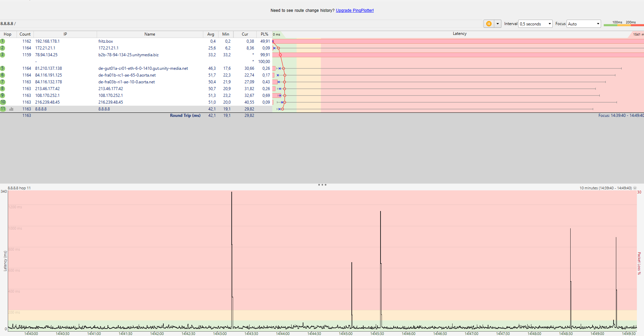Click the 100ms/200ms latency color scale legend
The width and height of the screenshot is (644, 336).
[x=624, y=23]
